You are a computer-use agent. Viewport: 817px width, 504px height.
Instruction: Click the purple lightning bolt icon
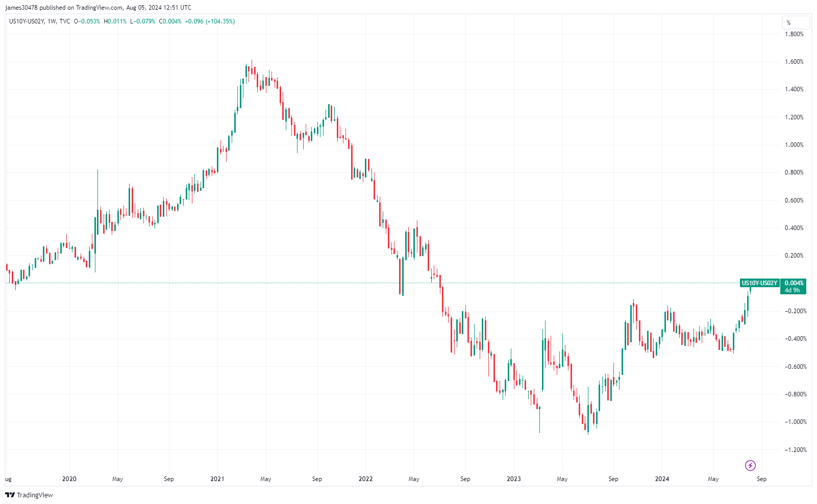(750, 465)
